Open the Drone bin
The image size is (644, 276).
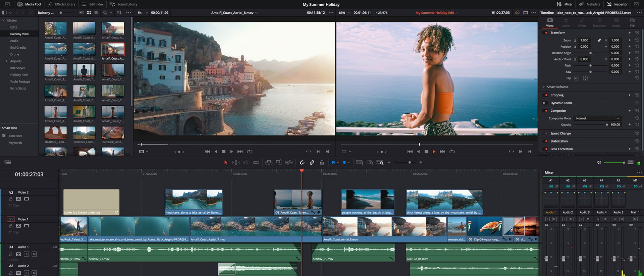click(14, 54)
